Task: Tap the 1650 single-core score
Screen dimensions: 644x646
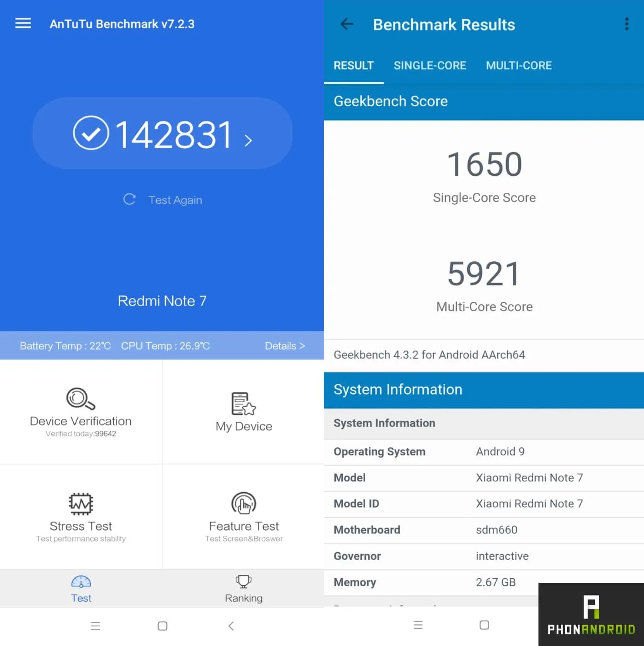Action: [484, 165]
